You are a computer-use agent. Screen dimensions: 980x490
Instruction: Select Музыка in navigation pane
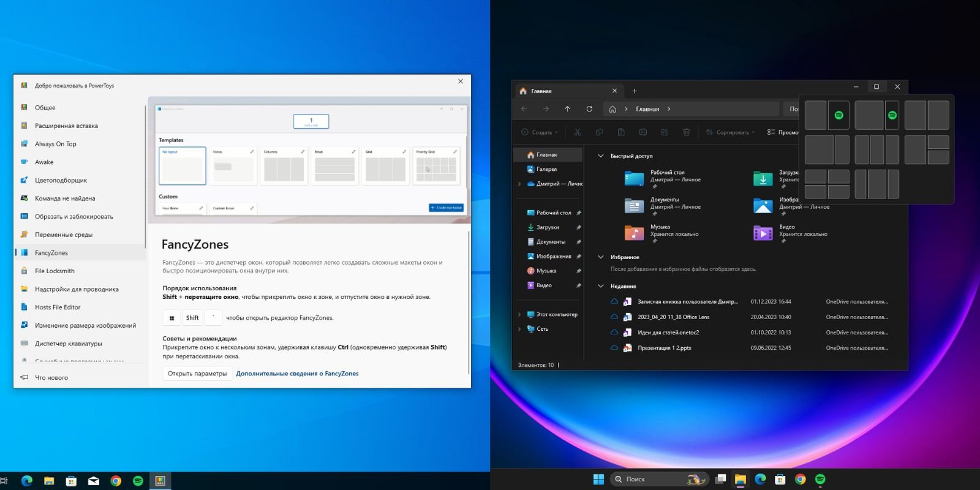pos(548,271)
